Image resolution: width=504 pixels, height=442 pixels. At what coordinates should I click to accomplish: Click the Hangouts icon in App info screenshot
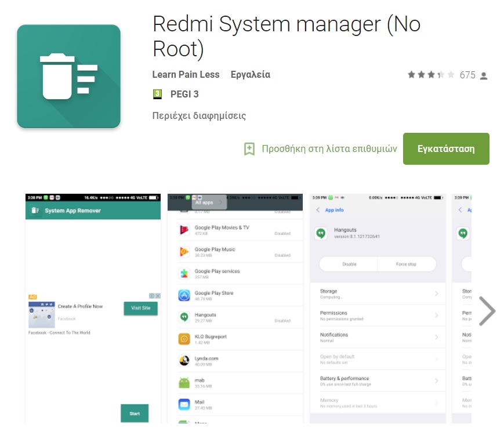coord(321,233)
